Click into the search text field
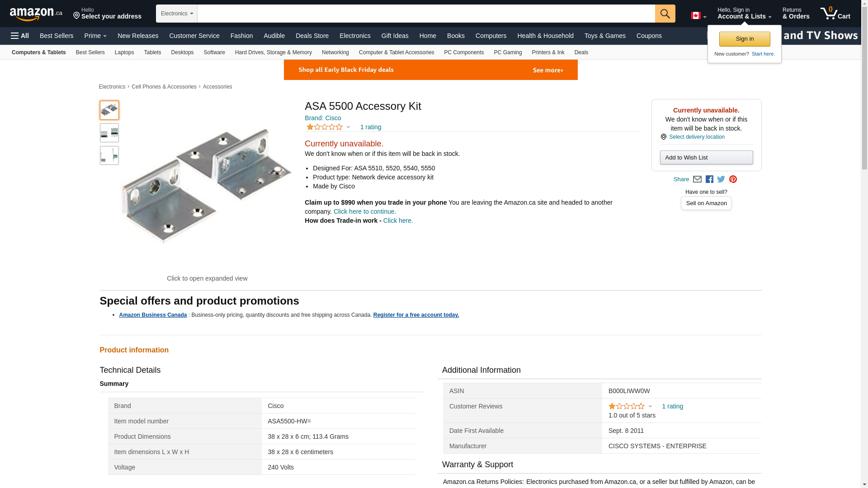868x488 pixels. (426, 14)
